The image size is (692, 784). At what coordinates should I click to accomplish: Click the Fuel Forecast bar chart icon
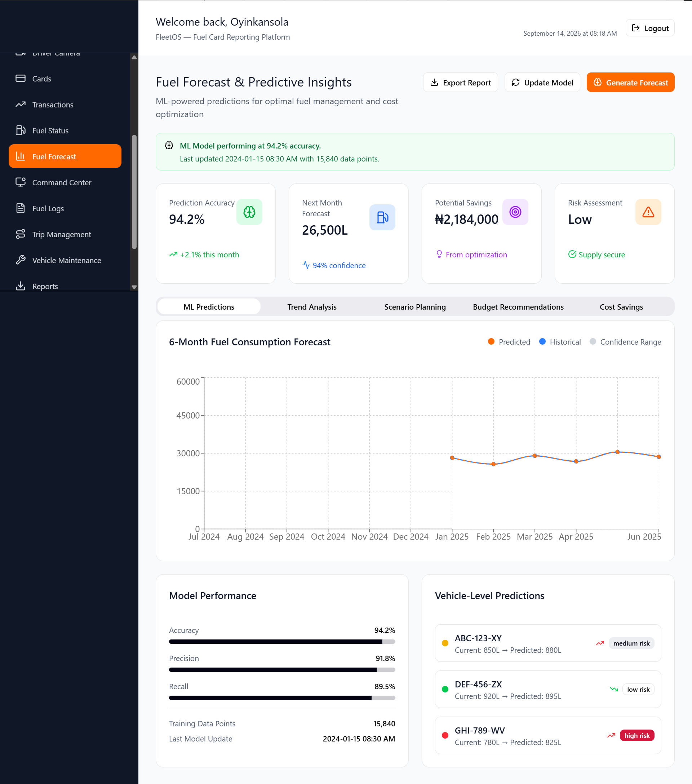(20, 156)
